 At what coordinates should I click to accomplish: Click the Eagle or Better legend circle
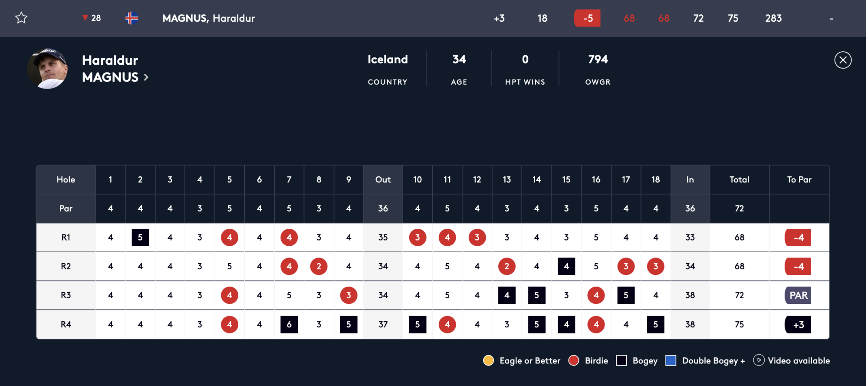pos(488,360)
